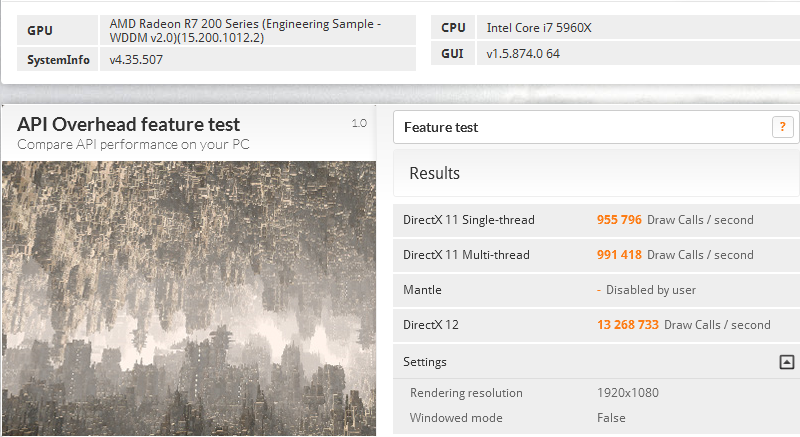Click the 955 796 draw calls score
The width and height of the screenshot is (800, 437).
tap(619, 220)
